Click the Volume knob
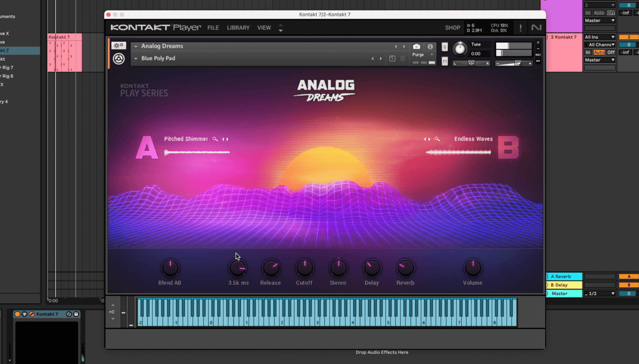This screenshot has width=639, height=364. [x=472, y=268]
